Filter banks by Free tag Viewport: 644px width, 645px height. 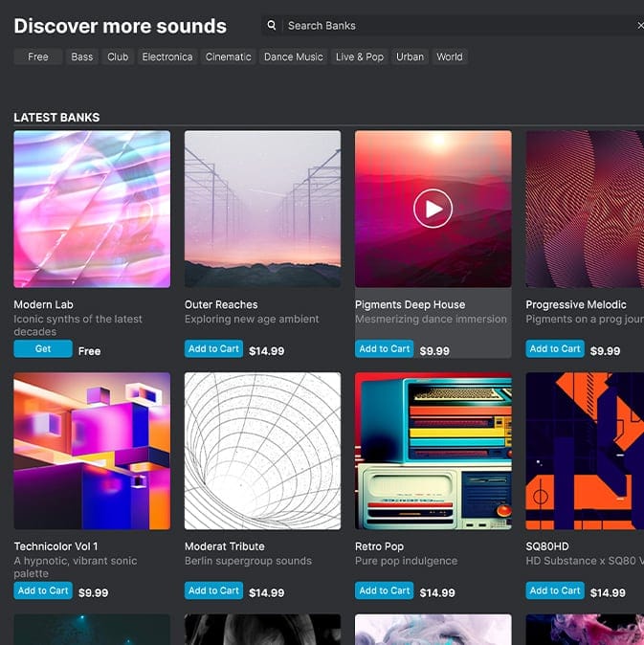[38, 57]
